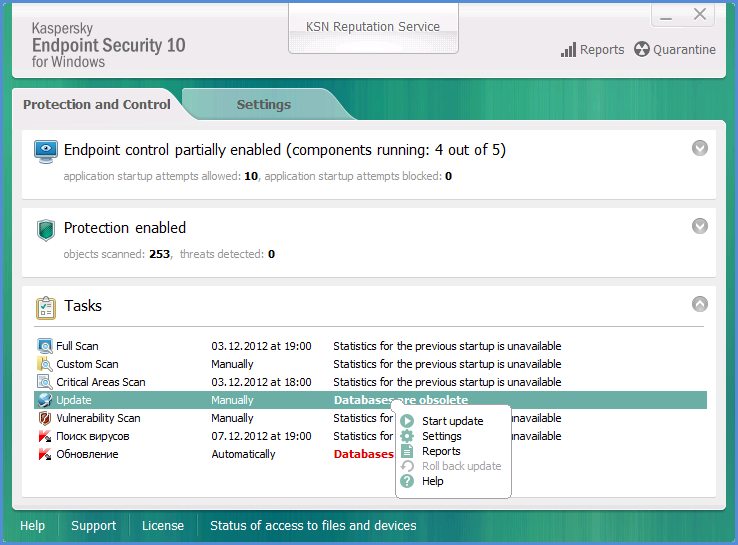Screen dimensions: 738x545
Task: Switch to the Settings tab
Action: (264, 105)
